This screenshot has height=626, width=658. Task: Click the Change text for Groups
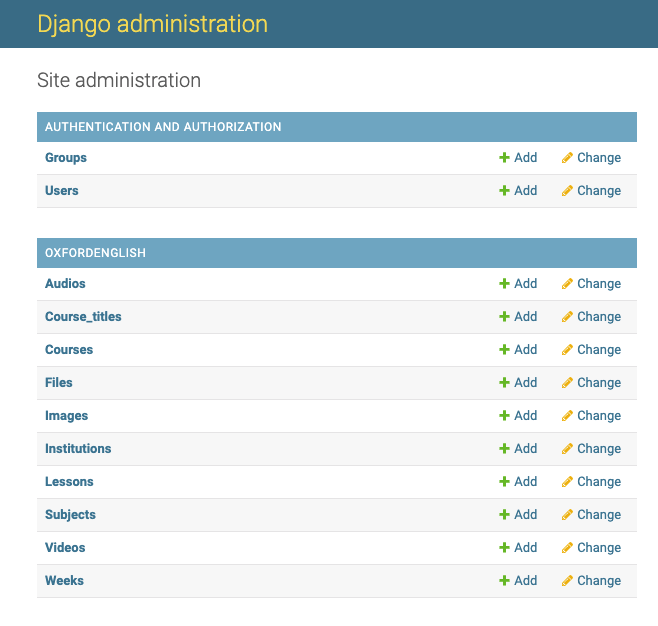pyautogui.click(x=599, y=158)
